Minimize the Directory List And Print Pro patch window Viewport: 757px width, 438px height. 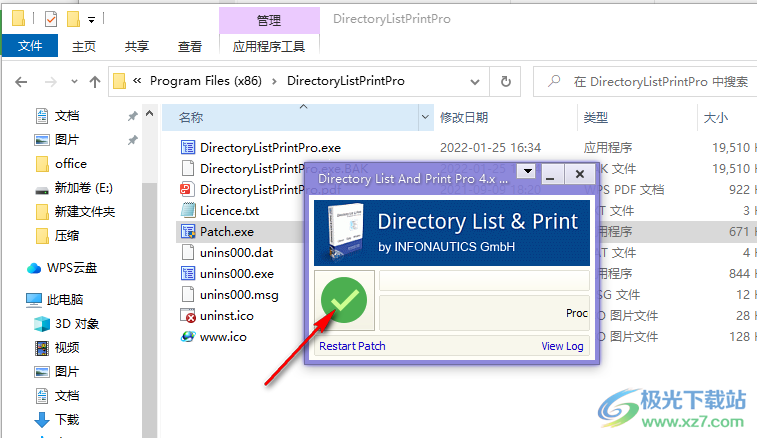click(550, 174)
